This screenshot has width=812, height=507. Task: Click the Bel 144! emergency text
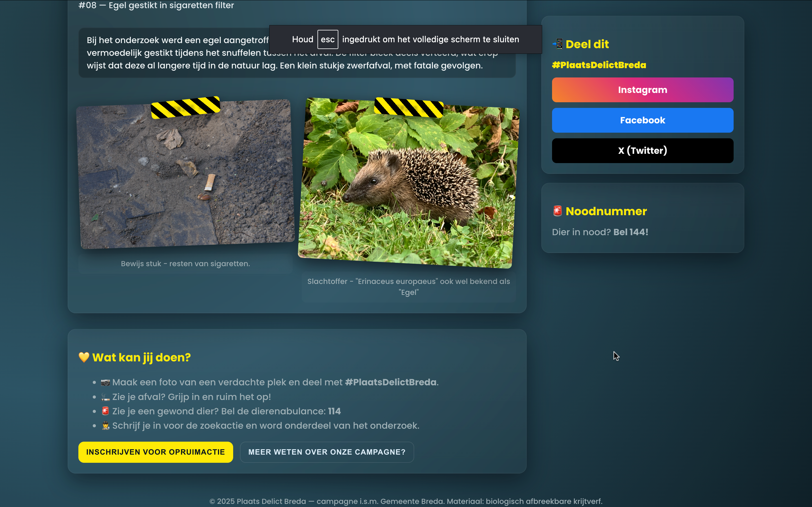[630, 232]
